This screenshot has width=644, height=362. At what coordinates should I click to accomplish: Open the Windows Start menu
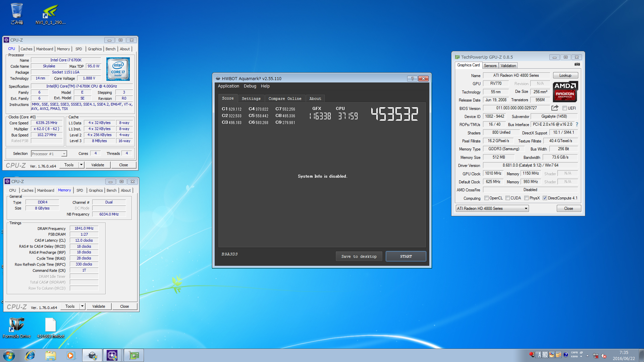coord(9,355)
